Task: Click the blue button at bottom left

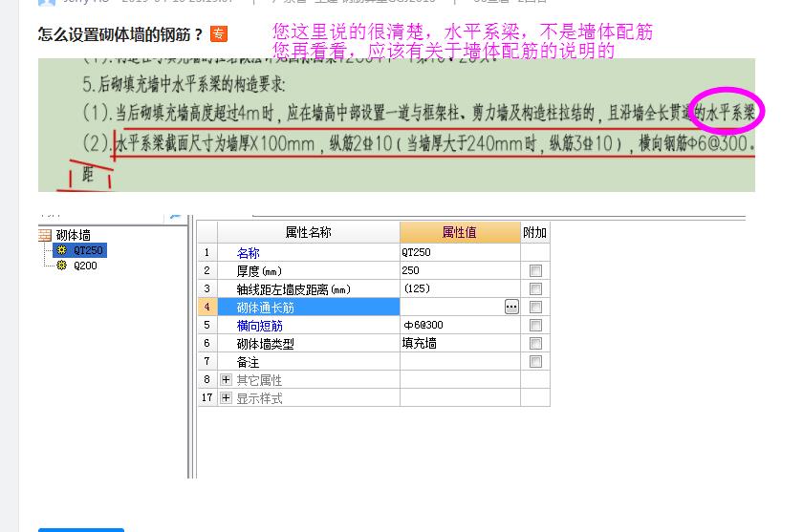Action: 81,530
